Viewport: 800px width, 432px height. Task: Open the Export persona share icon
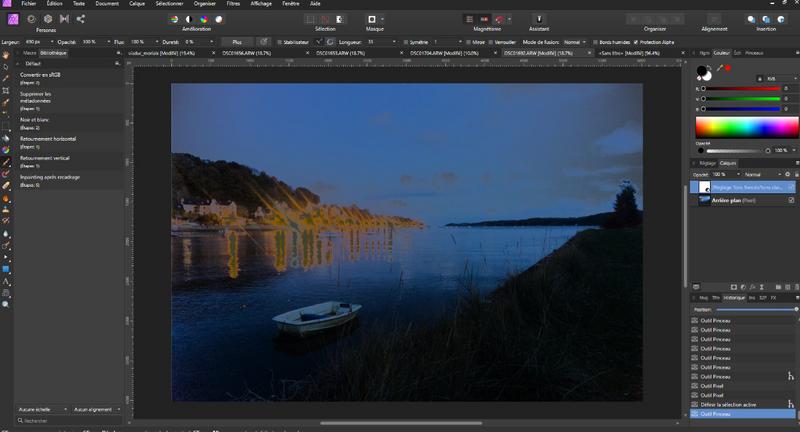pyautogui.click(x=81, y=19)
